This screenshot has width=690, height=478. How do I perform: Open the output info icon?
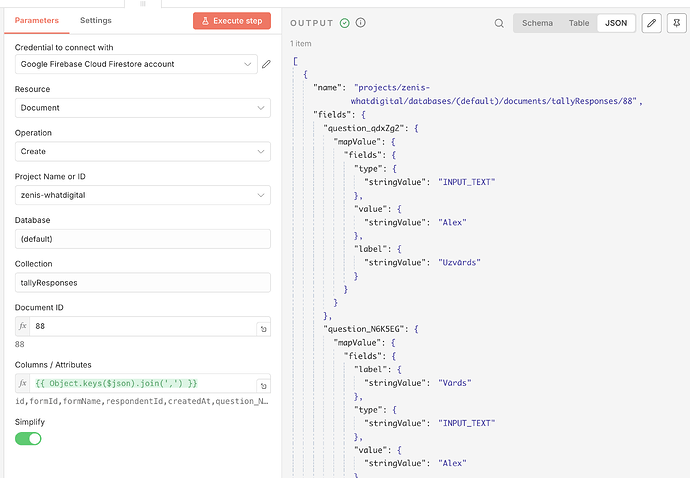click(x=360, y=22)
